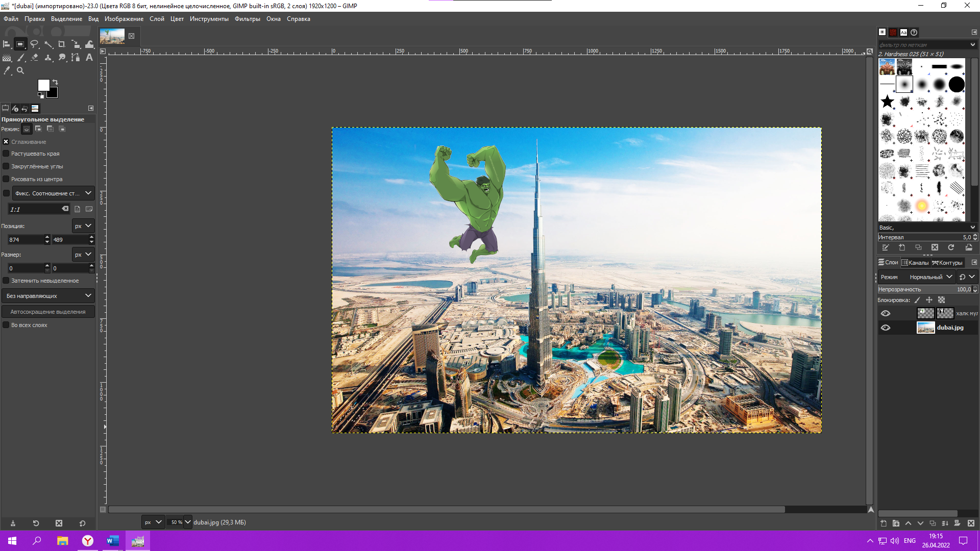This screenshot has width=980, height=551.
Task: Open the status bar px units dropdown
Action: (153, 522)
